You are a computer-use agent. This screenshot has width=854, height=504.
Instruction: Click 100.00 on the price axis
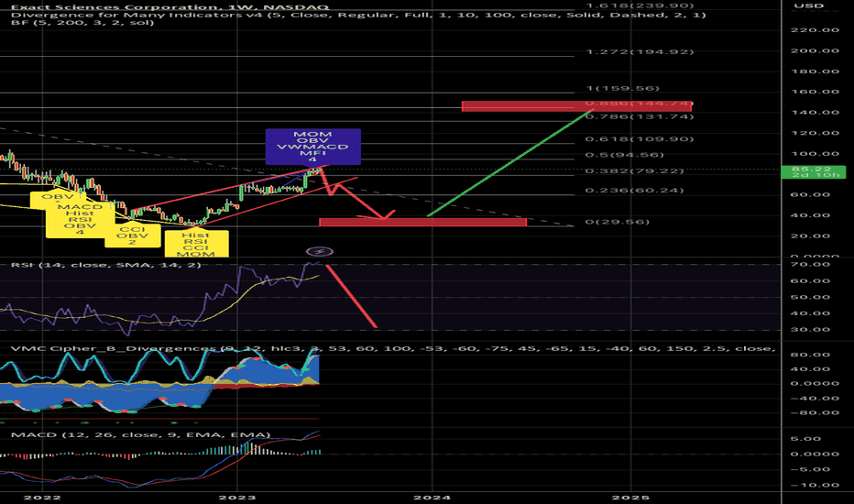[x=815, y=154]
